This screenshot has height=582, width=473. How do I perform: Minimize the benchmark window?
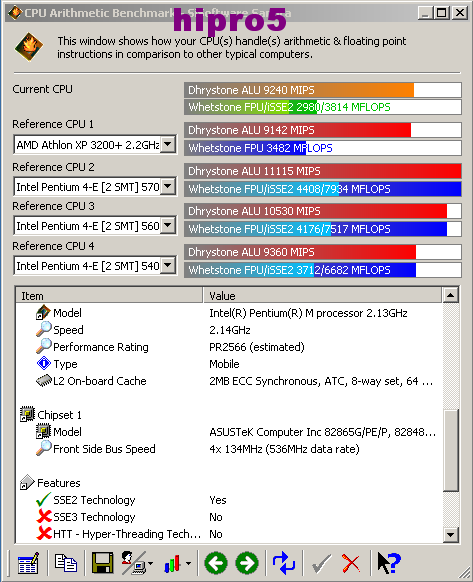(425, 13)
